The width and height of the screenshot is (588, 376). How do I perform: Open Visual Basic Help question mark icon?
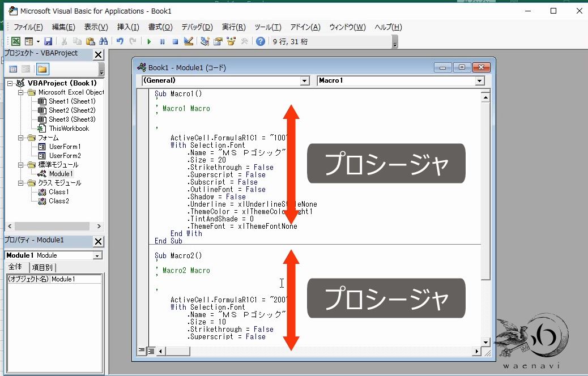261,41
